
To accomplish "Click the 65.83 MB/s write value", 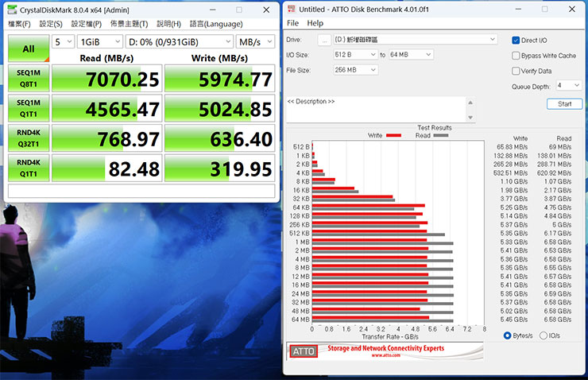I will pyautogui.click(x=513, y=147).
